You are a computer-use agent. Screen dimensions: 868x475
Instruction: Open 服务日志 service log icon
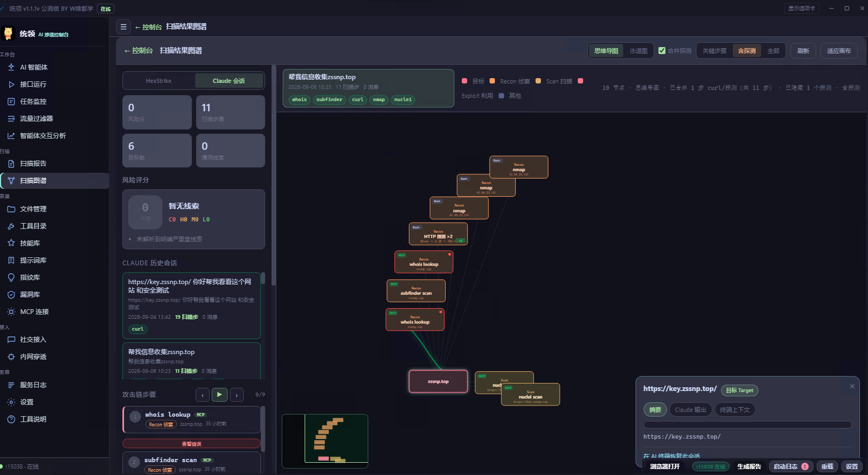click(x=11, y=385)
